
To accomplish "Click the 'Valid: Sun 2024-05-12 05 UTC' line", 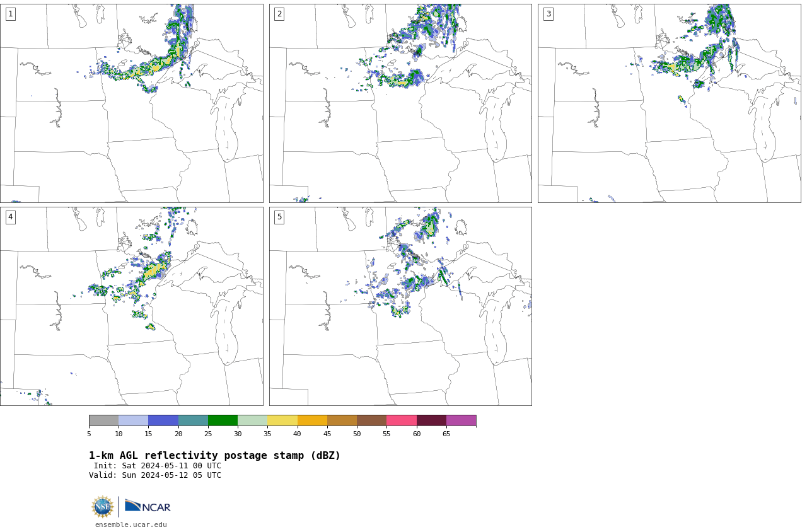I will 155,475.
